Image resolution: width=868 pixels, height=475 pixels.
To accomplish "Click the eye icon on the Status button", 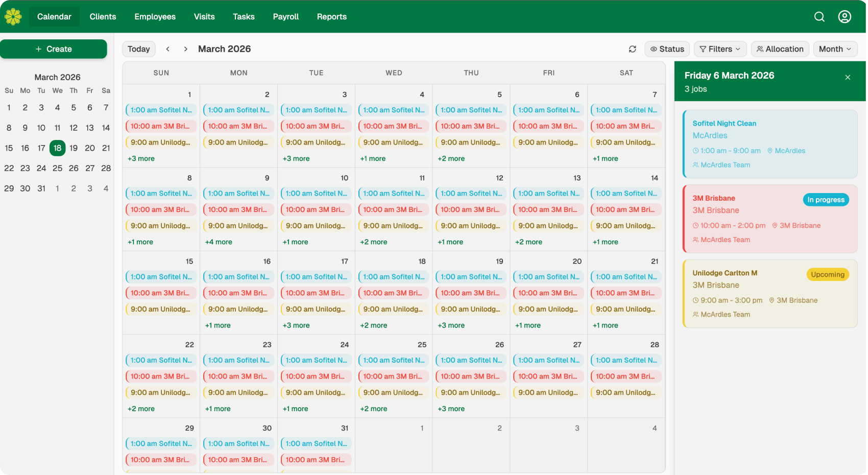I will click(654, 49).
